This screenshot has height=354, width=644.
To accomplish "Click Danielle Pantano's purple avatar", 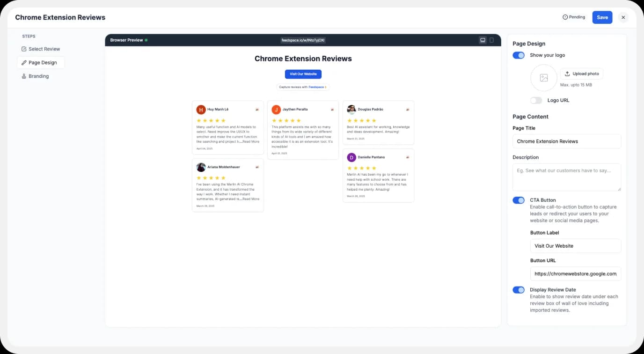I will coord(351,157).
